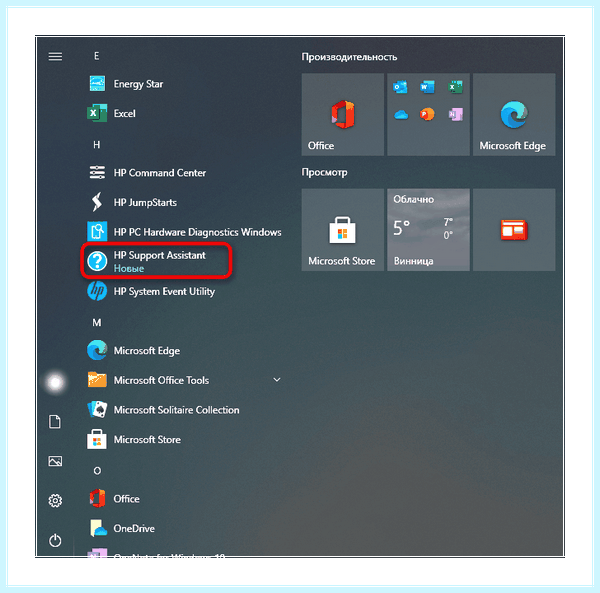The image size is (600, 593).
Task: Select the 'Energy Star' label
Action: [138, 84]
